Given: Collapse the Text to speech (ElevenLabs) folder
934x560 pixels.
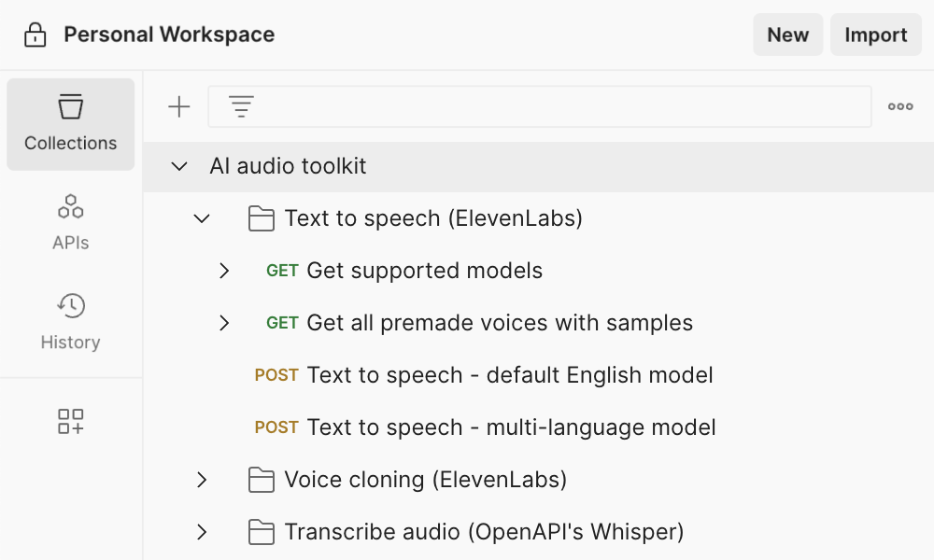Looking at the screenshot, I should click(202, 219).
